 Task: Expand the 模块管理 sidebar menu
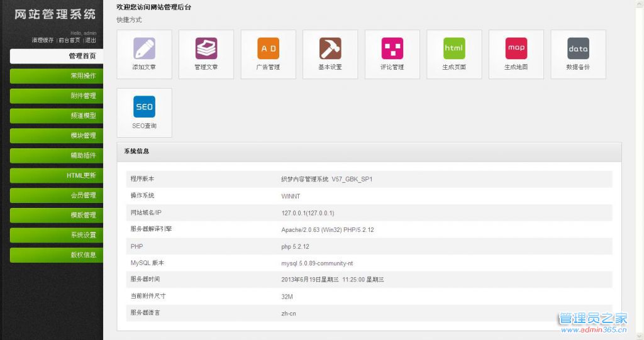click(x=57, y=136)
